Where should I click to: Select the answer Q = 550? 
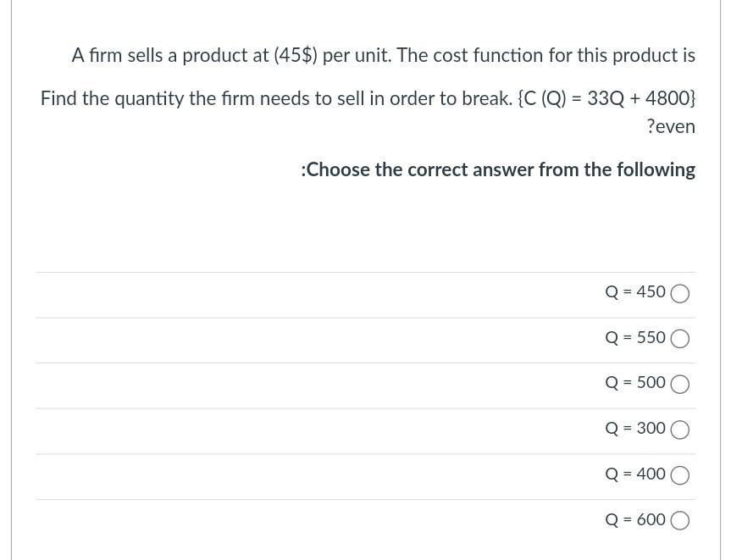tap(679, 338)
